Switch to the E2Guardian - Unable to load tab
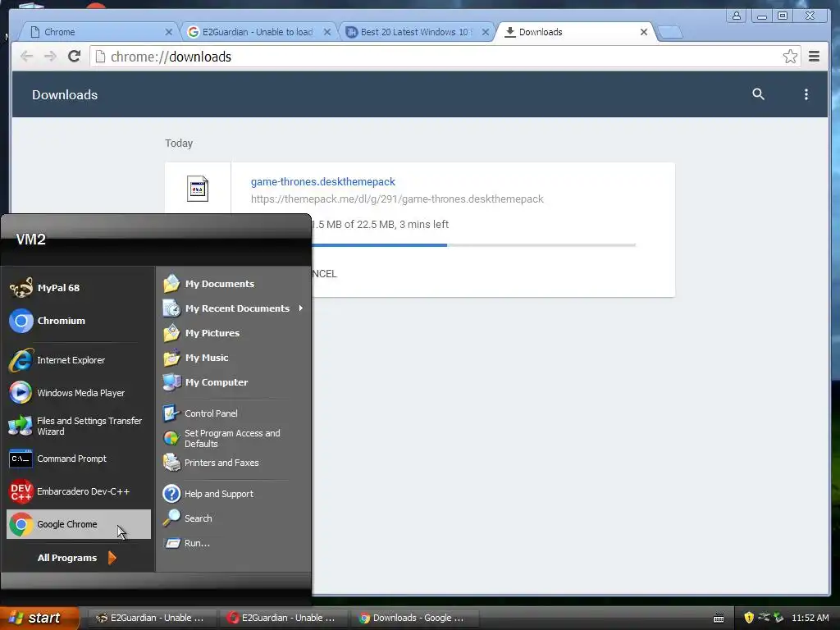Screen dimensions: 840x630 pyautogui.click(x=257, y=32)
